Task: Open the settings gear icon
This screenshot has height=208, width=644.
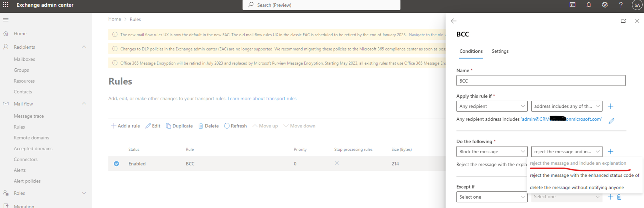Action: tap(605, 5)
